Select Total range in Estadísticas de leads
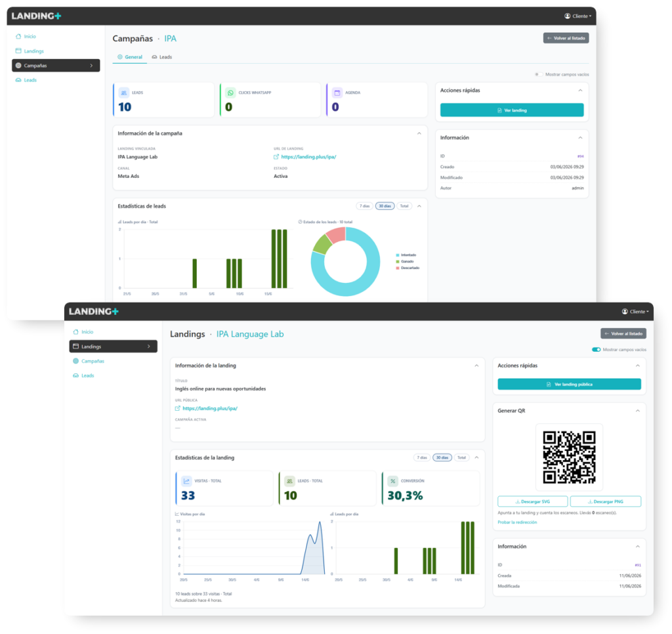 (x=404, y=206)
